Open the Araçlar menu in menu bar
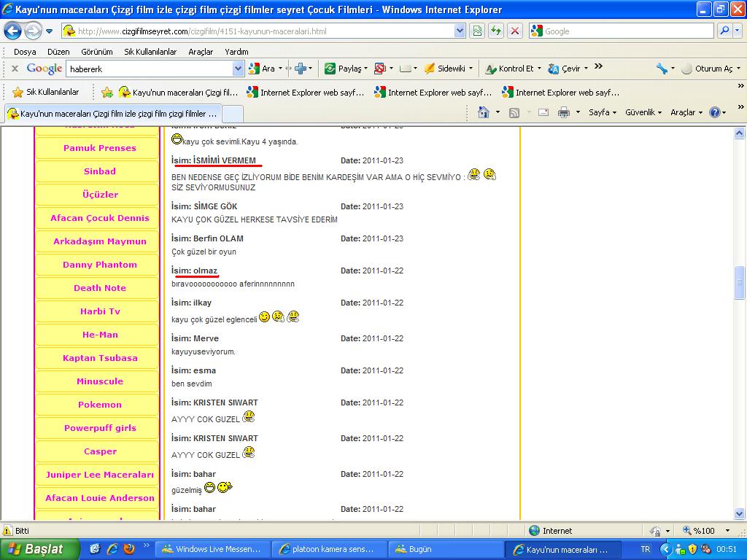 [201, 52]
